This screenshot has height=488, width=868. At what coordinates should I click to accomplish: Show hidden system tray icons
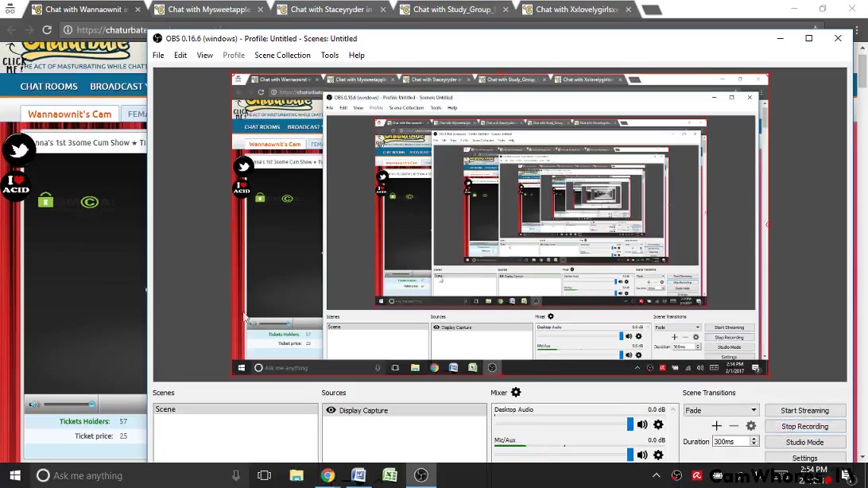click(656, 475)
